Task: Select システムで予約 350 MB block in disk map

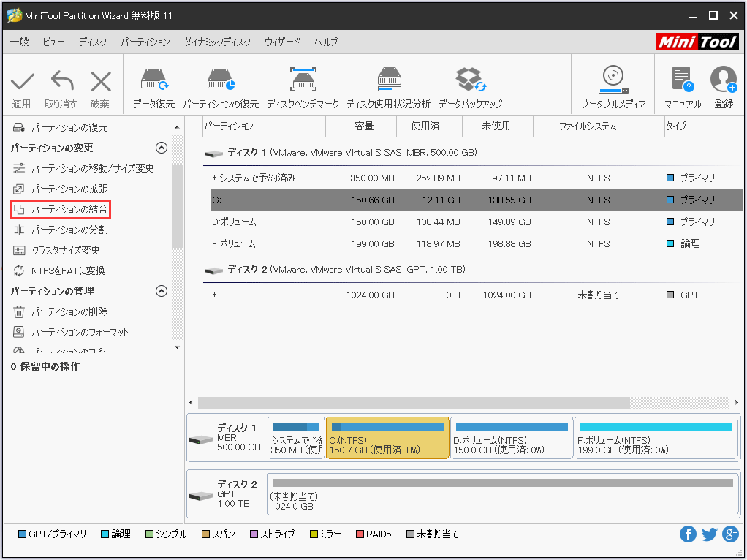Action: (296, 438)
